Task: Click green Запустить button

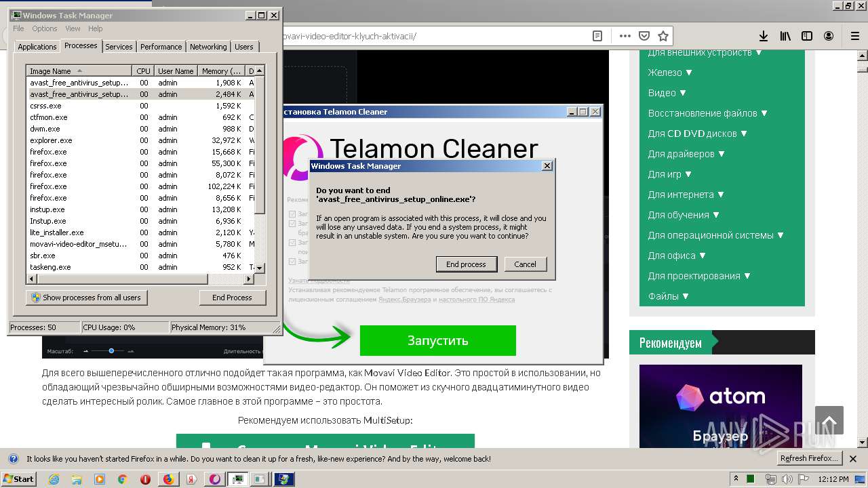Action: click(x=437, y=340)
